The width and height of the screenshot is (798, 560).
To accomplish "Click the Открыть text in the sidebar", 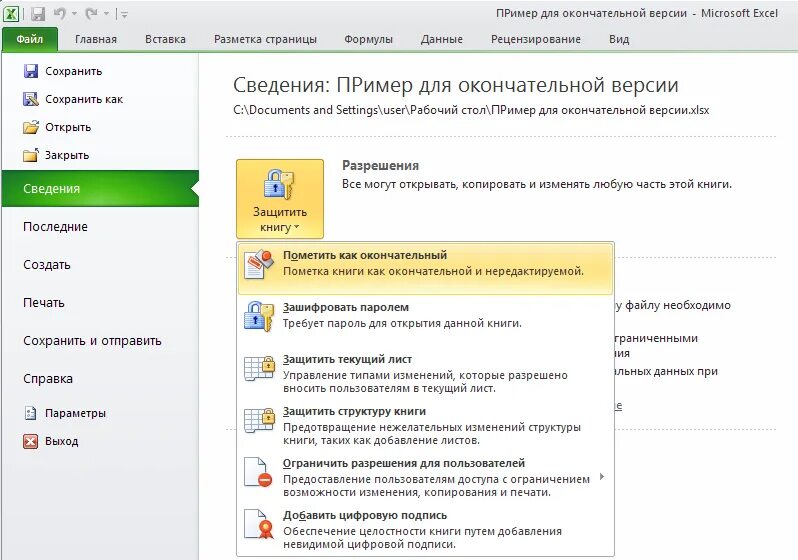I will coord(68,127).
